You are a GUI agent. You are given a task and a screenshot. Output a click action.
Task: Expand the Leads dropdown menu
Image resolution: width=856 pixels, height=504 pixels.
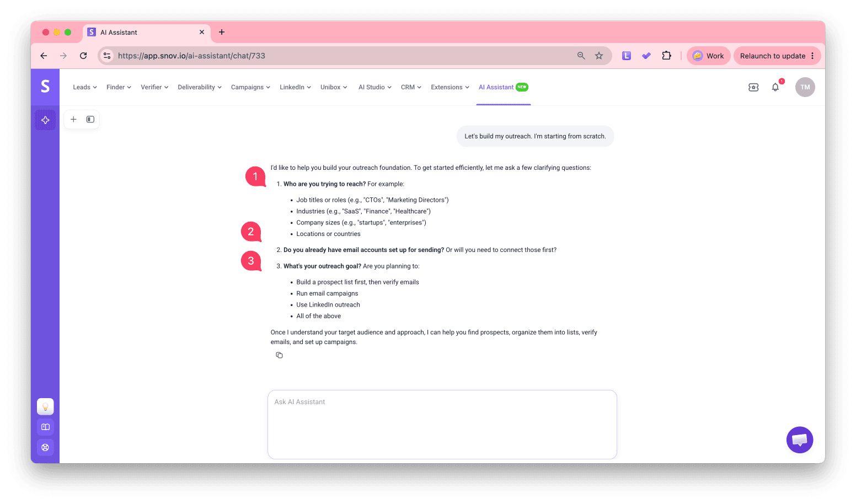85,87
